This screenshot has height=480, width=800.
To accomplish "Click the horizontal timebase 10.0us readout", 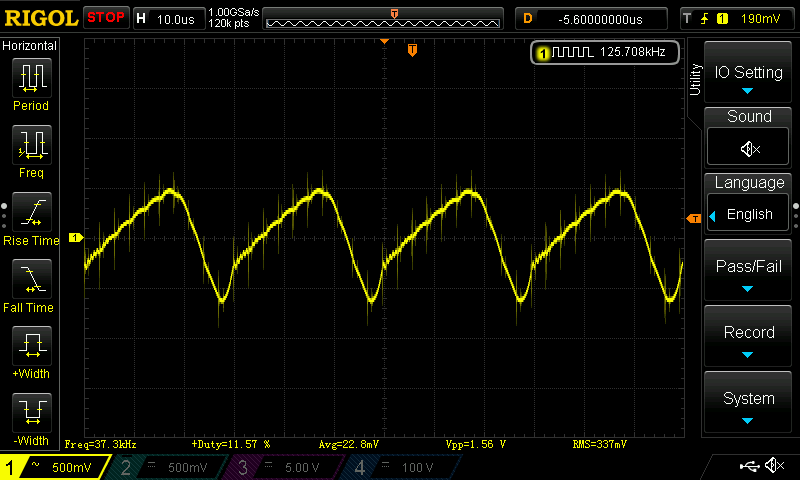I will pos(176,19).
